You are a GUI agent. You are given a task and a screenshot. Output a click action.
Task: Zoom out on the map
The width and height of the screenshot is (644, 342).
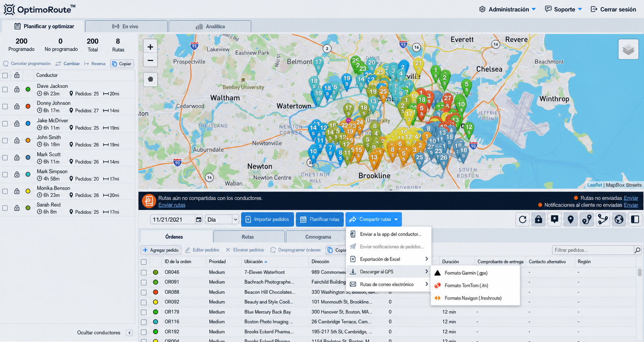pyautogui.click(x=150, y=60)
